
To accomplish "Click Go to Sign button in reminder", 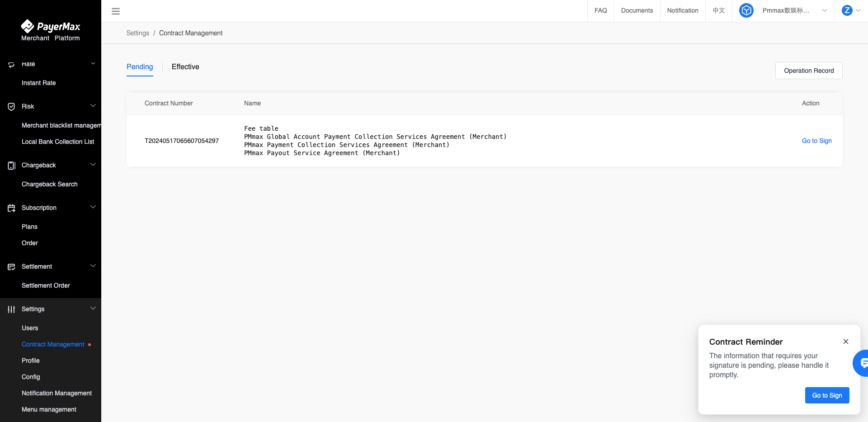I will tap(827, 395).
